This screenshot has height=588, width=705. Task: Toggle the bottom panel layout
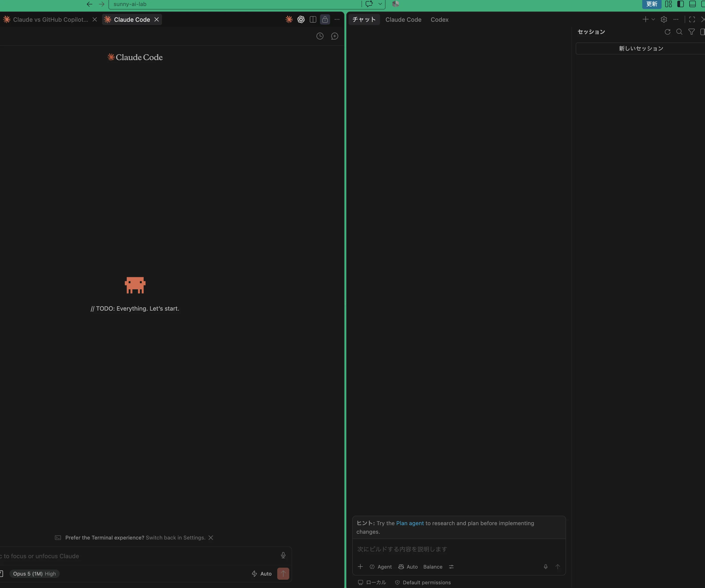[x=692, y=4]
